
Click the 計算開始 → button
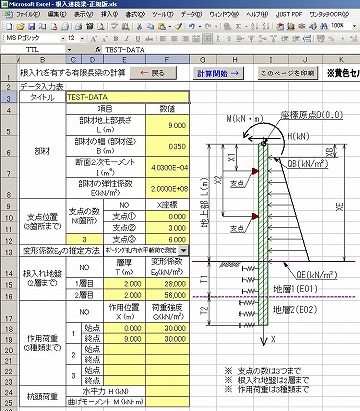218,73
